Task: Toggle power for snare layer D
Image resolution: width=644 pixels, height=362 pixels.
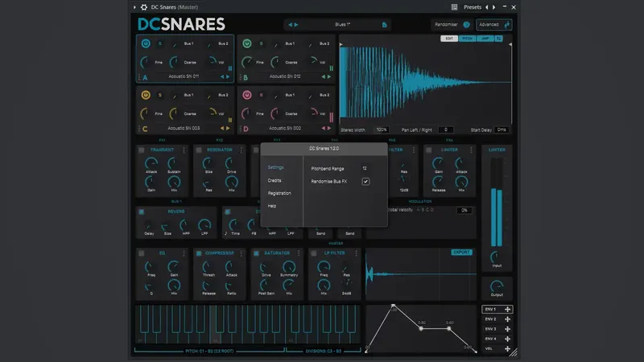Action: 246,95
